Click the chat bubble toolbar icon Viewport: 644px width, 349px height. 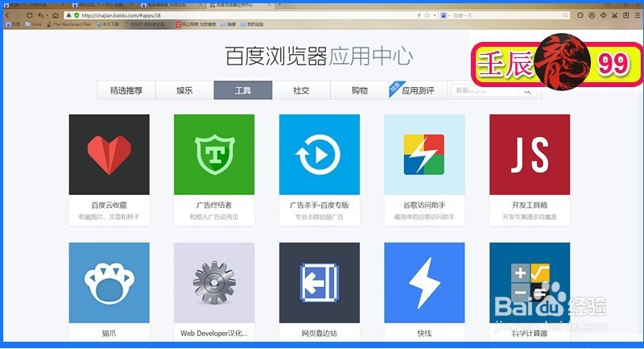tap(580, 15)
